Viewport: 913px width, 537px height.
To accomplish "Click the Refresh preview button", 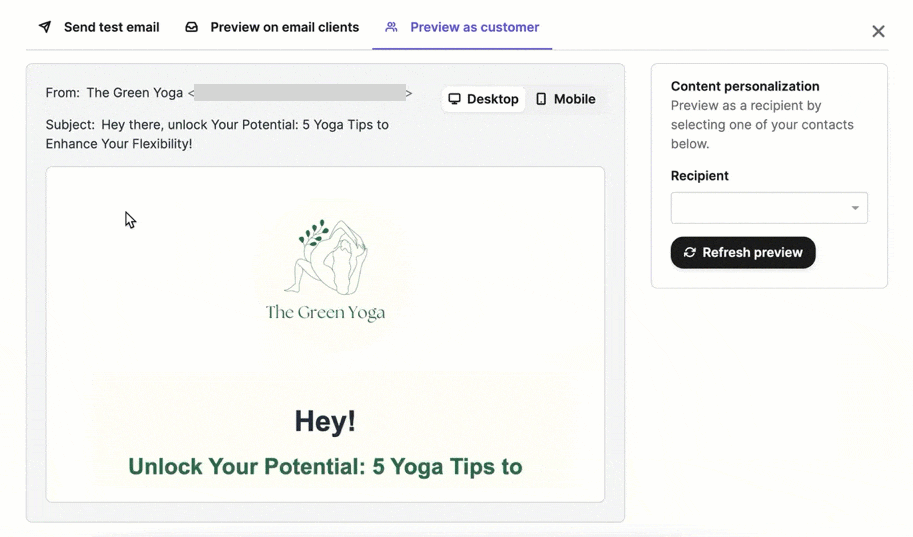I will [x=743, y=252].
